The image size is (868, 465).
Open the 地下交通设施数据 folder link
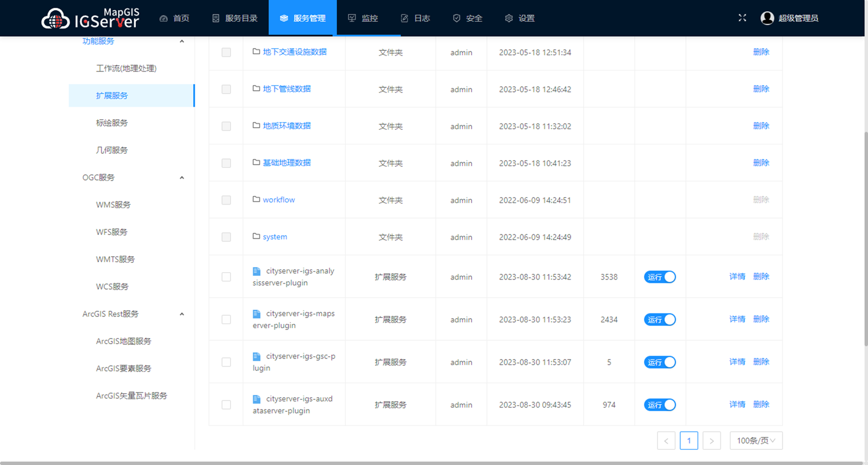point(295,52)
